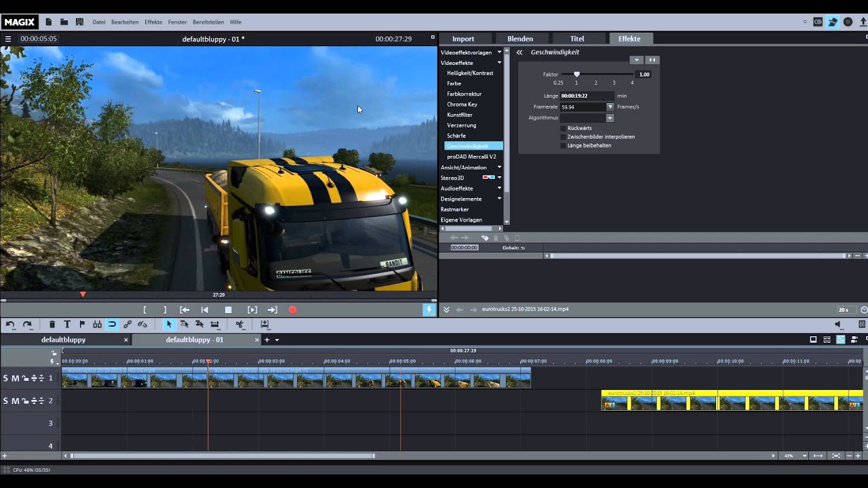Select Chroma Key effect
Viewport: 868px width, 488px height.
462,104
